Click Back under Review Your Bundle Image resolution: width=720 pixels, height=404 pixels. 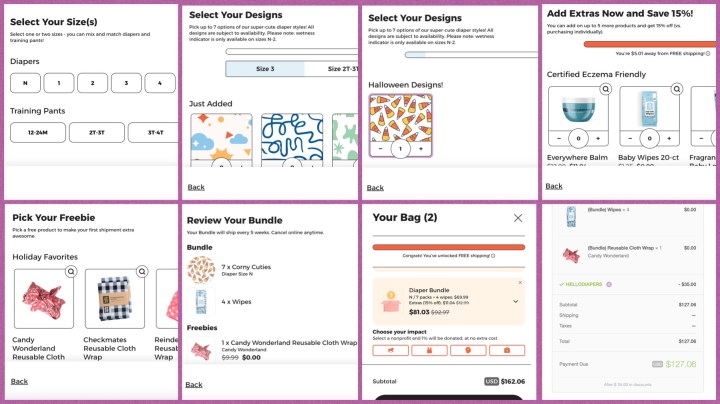click(194, 385)
